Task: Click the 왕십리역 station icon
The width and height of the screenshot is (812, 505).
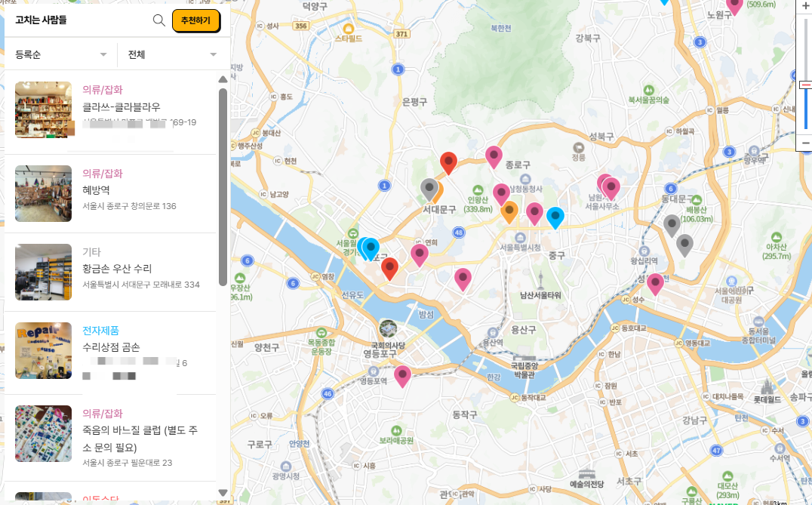Action: [x=644, y=251]
